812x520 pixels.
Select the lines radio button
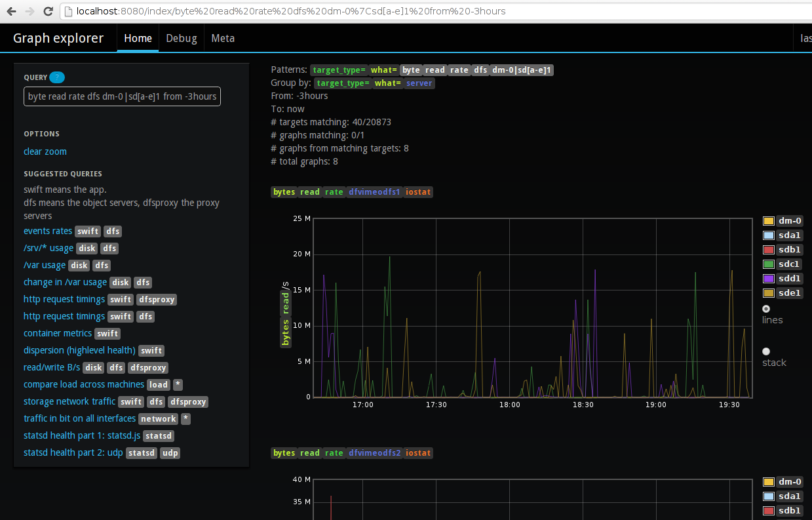pyautogui.click(x=766, y=309)
